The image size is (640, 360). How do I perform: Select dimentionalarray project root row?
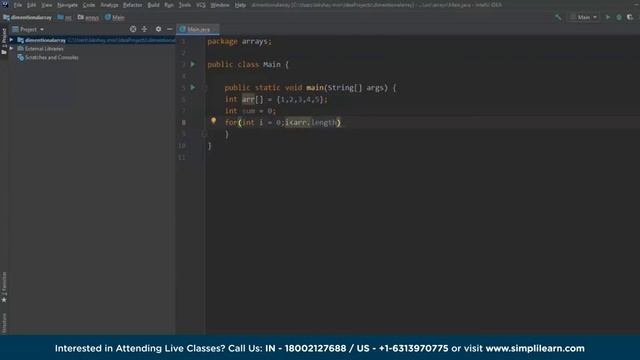pos(92,40)
